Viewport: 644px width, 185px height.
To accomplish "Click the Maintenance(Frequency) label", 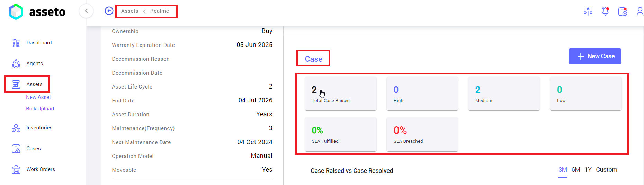I will pyautogui.click(x=143, y=128).
